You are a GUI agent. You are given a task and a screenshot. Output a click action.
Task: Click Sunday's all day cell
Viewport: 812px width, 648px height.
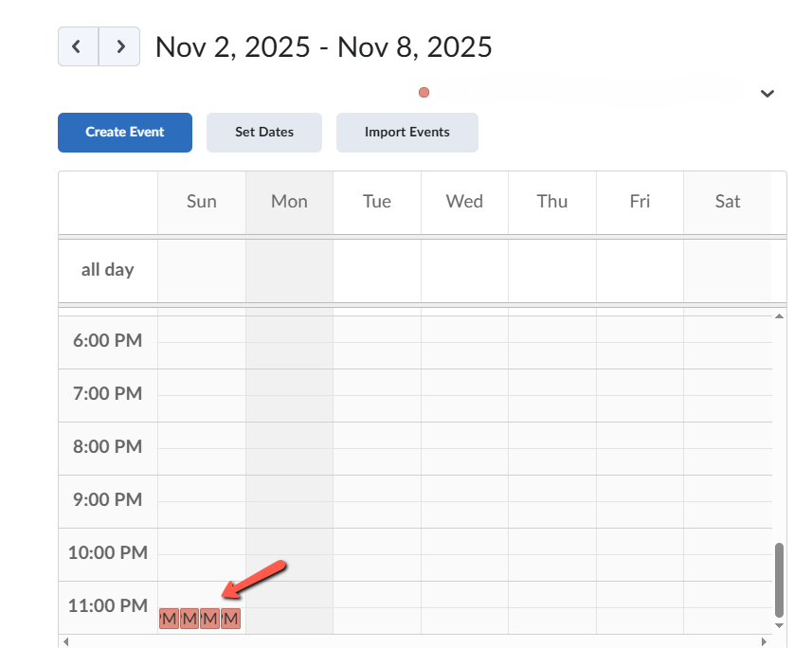[x=201, y=269]
